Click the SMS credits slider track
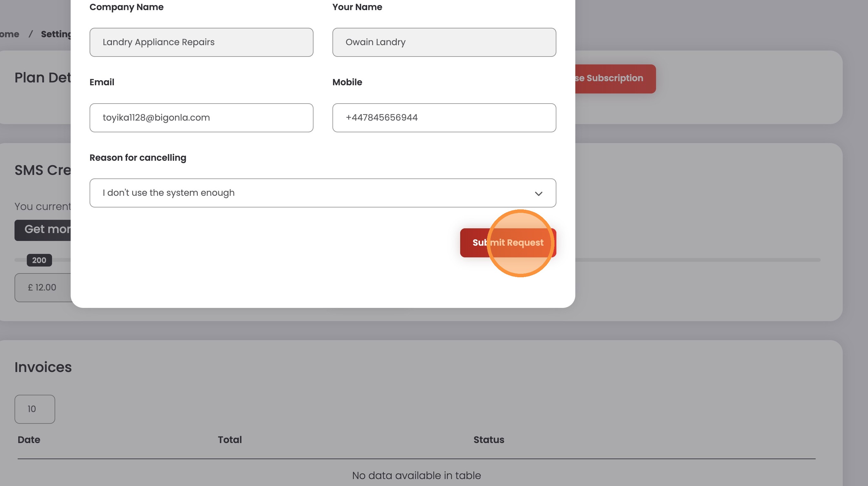This screenshot has height=486, width=868. click(697, 260)
